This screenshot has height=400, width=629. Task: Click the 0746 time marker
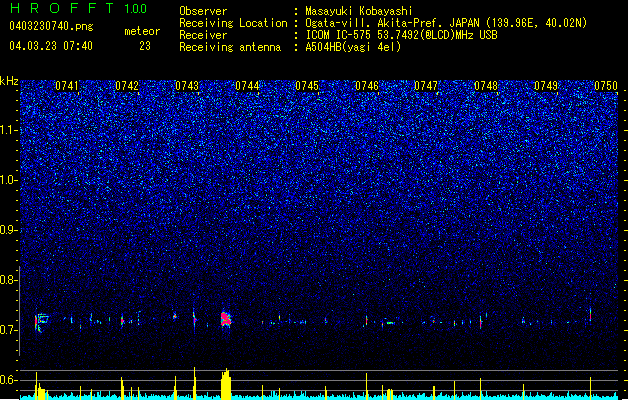click(x=367, y=86)
